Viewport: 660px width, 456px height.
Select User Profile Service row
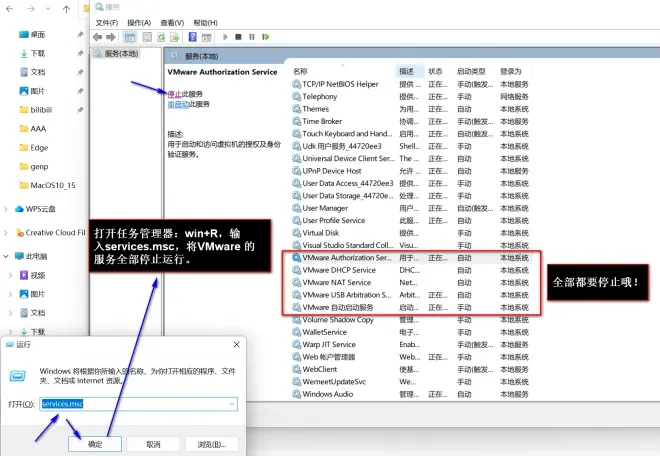click(x=410, y=221)
